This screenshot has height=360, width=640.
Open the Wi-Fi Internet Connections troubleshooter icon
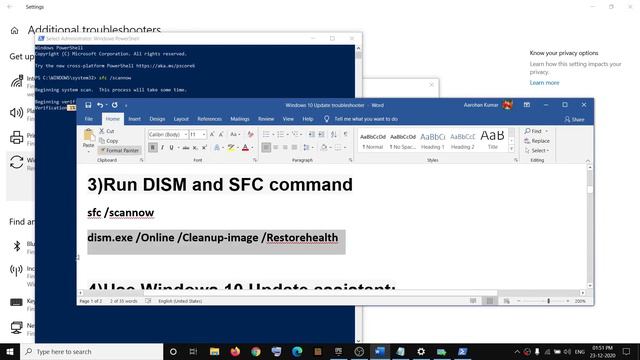17,81
